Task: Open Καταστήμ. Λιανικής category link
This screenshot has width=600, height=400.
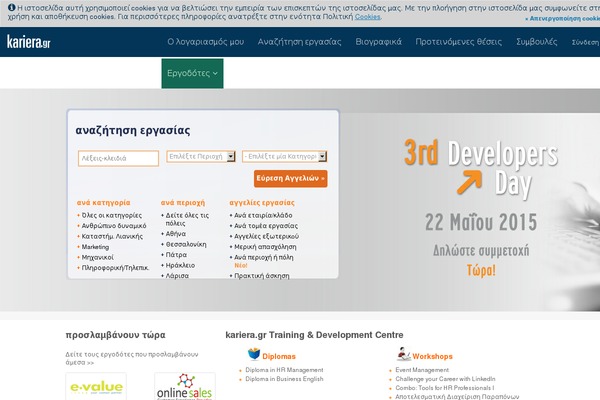Action: tap(112, 237)
